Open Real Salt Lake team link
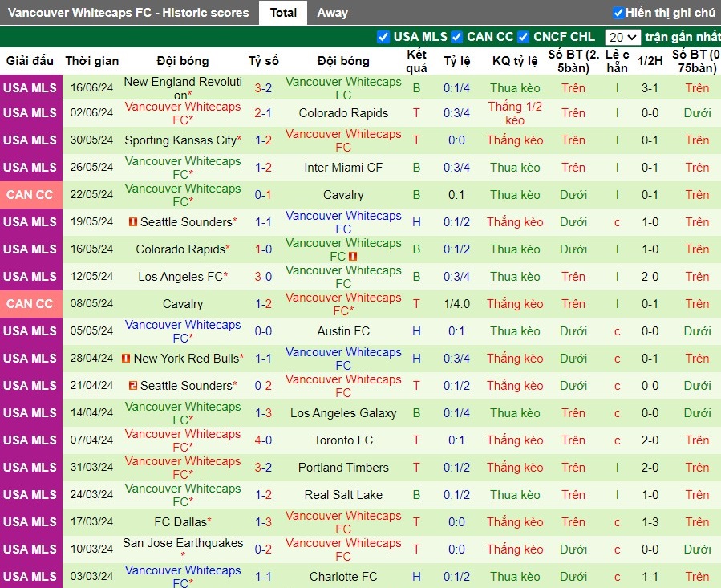 [x=343, y=495]
